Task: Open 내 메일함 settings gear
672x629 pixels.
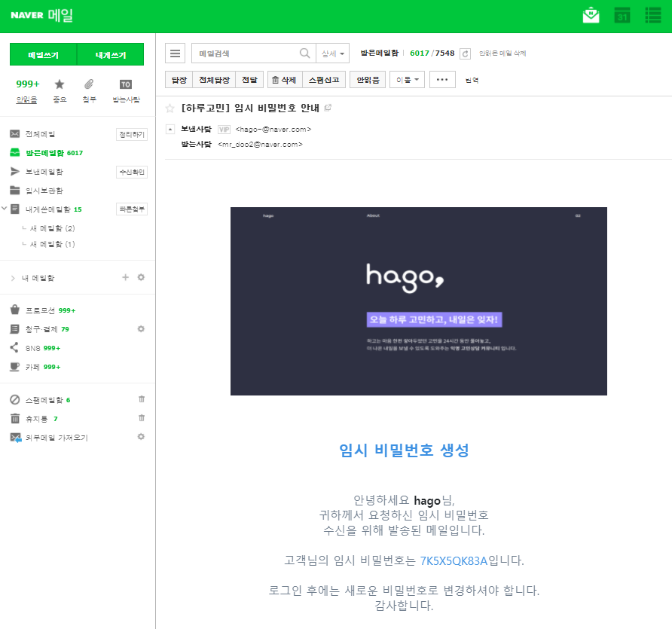Action: pos(141,277)
